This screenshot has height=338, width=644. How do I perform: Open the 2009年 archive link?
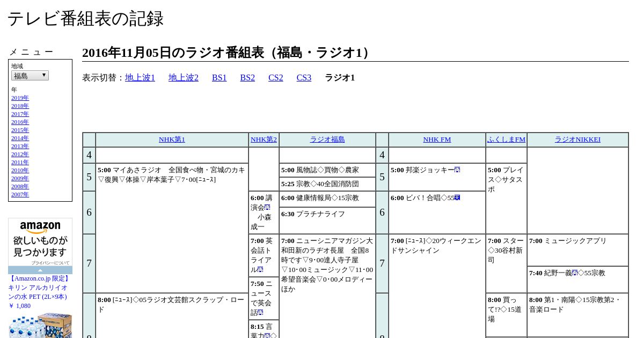pyautogui.click(x=20, y=178)
